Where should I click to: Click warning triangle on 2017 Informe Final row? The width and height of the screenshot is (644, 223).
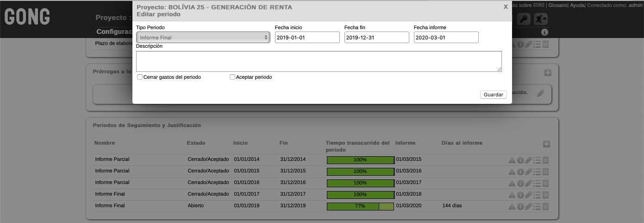512,195
